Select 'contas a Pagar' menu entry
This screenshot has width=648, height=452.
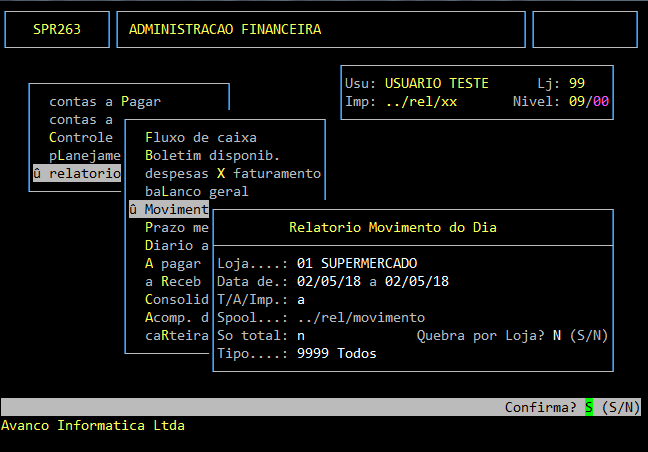(x=104, y=101)
